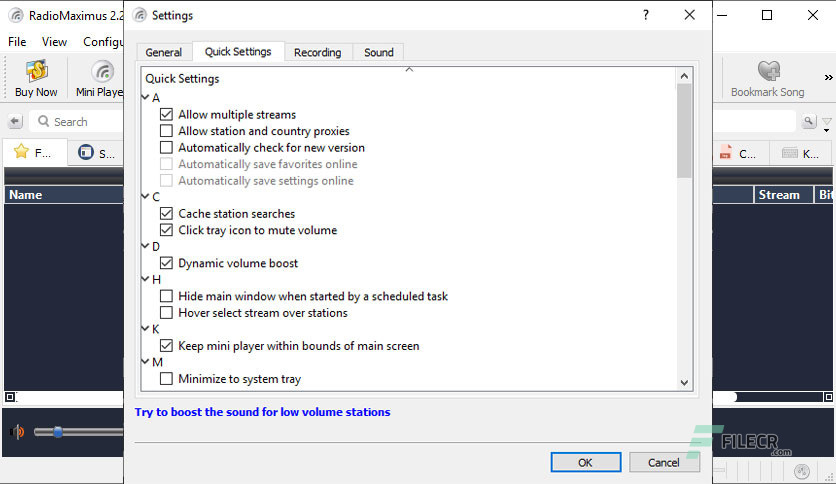Viewport: 836px width, 484px height.
Task: Confirm settings with OK
Action: 585,462
